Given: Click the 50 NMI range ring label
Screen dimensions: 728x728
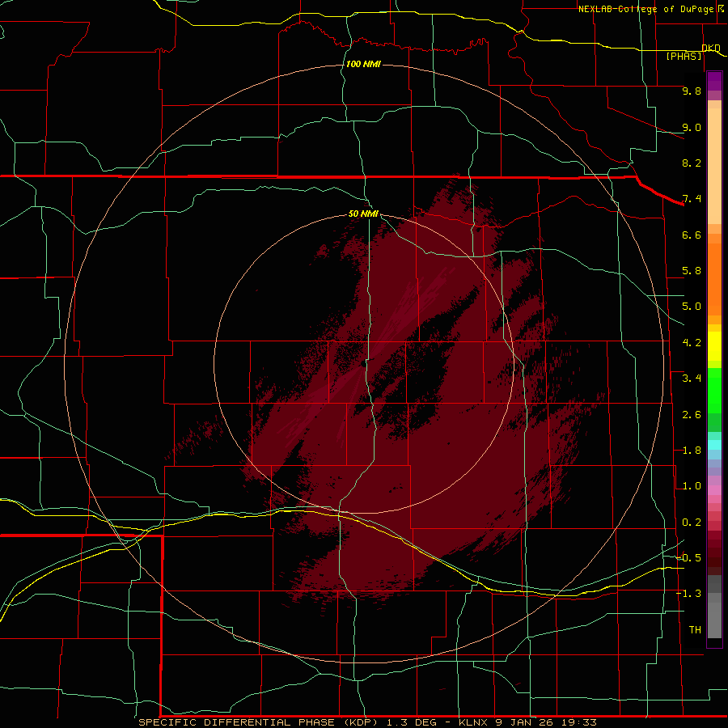Looking at the screenshot, I should (363, 214).
